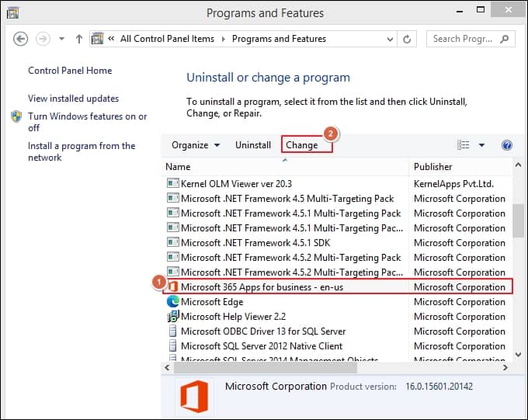The image size is (528, 420).
Task: Click Programs and Features breadcrumb segment
Action: (x=280, y=39)
